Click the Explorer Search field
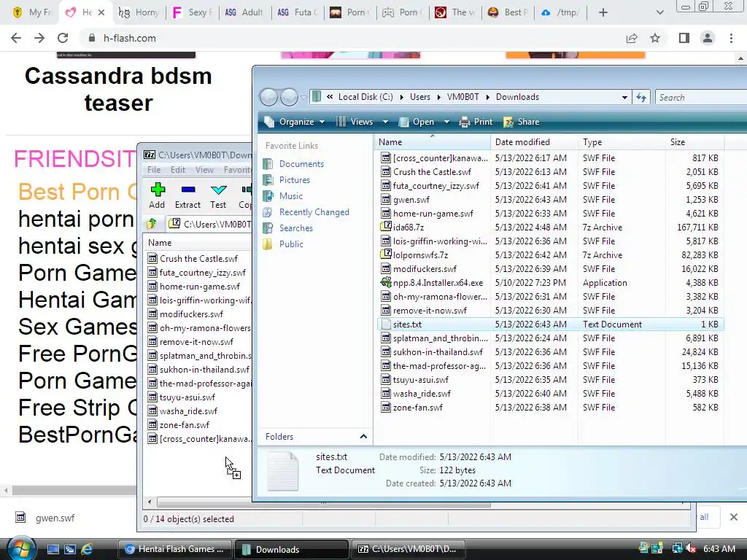Screen dimensions: 747x560 (701, 97)
